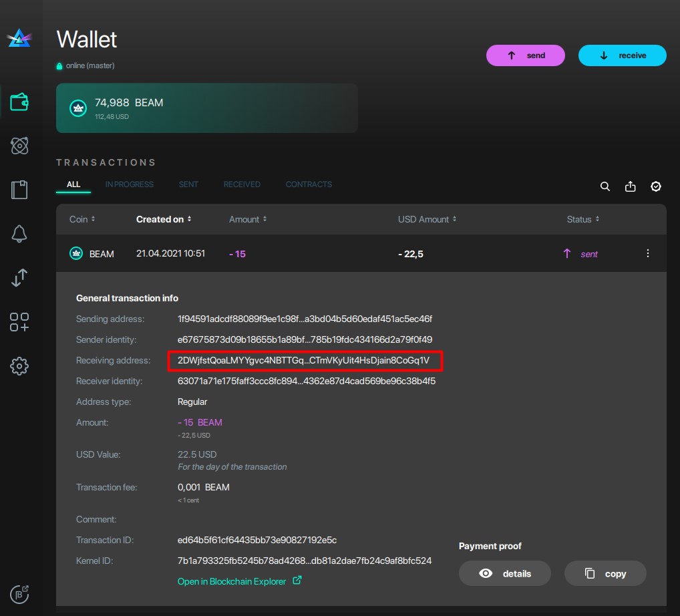Open the assets grid-plus sidebar icon

pyautogui.click(x=20, y=323)
